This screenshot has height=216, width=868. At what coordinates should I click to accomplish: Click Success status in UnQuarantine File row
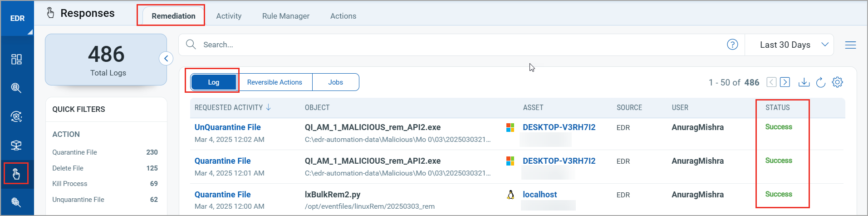779,127
